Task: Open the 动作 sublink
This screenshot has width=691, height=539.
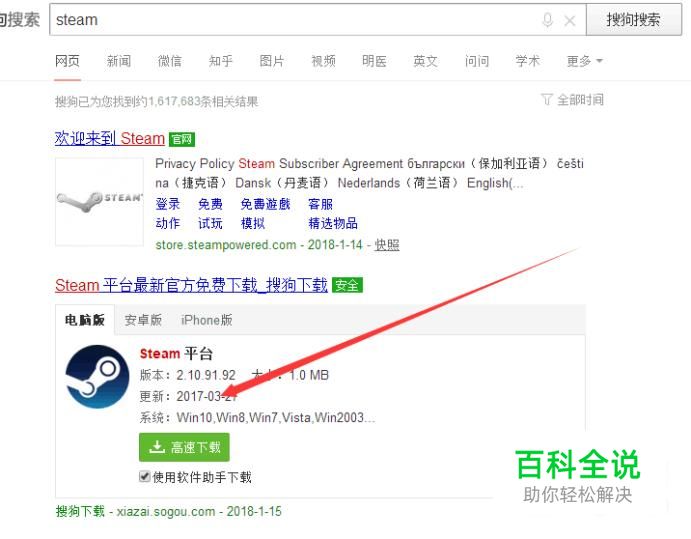Action: [x=168, y=223]
